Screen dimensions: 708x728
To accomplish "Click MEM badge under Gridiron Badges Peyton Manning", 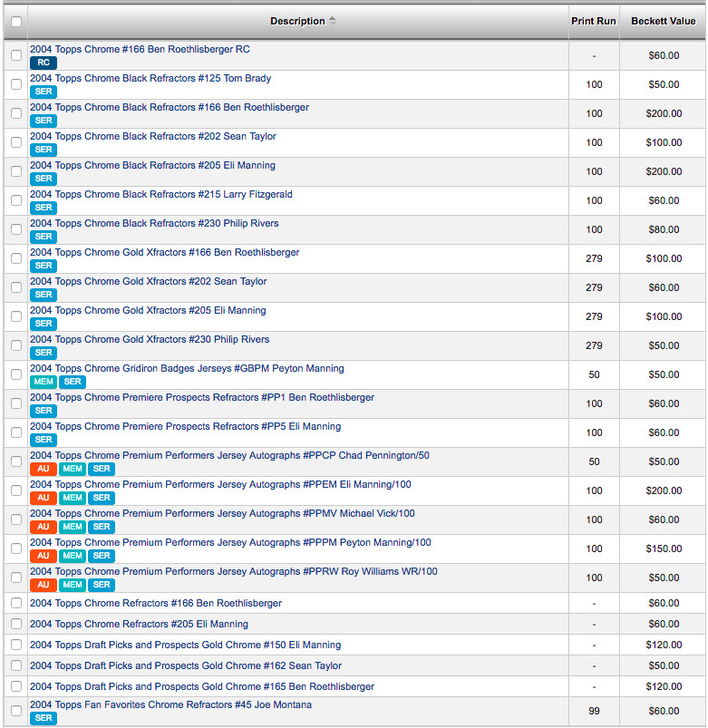I will 44,382.
